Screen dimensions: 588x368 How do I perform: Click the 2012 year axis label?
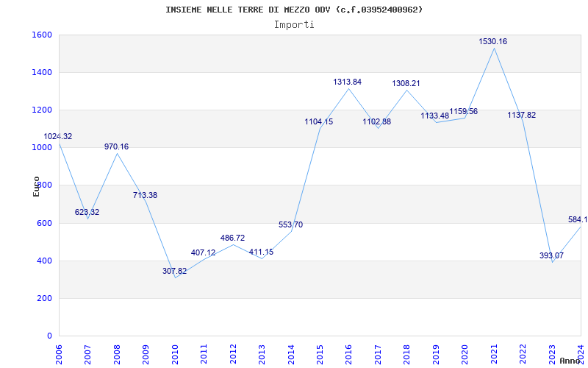[x=233, y=354]
